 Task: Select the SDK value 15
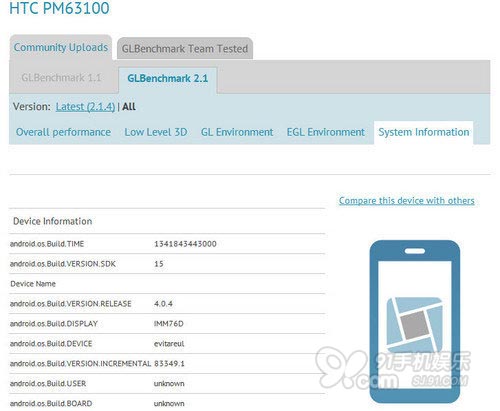(x=159, y=264)
